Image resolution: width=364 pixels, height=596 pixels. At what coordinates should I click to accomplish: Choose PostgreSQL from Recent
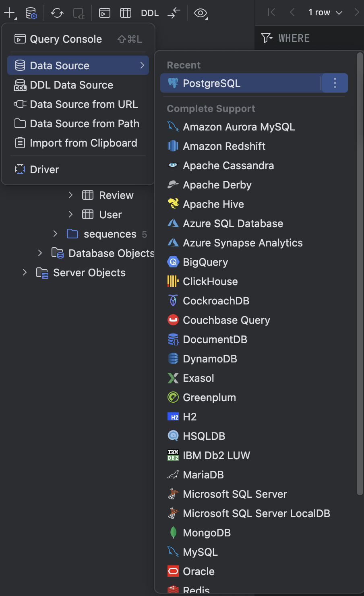241,83
